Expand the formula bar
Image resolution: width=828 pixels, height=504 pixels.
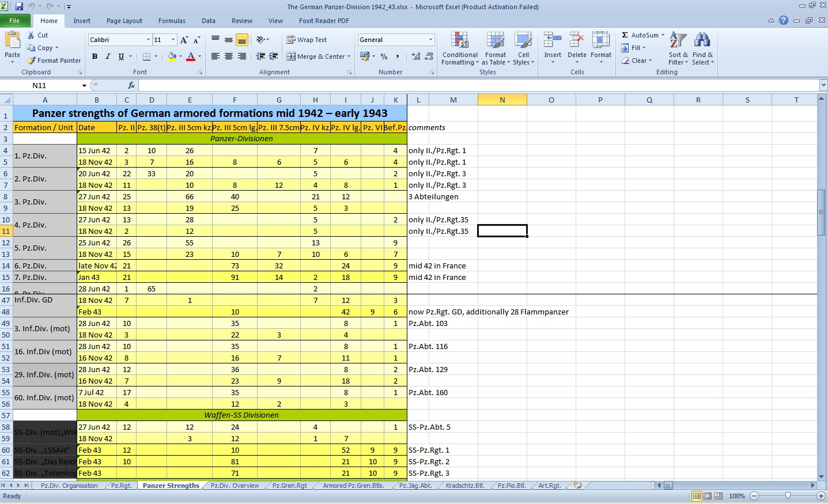click(x=823, y=85)
